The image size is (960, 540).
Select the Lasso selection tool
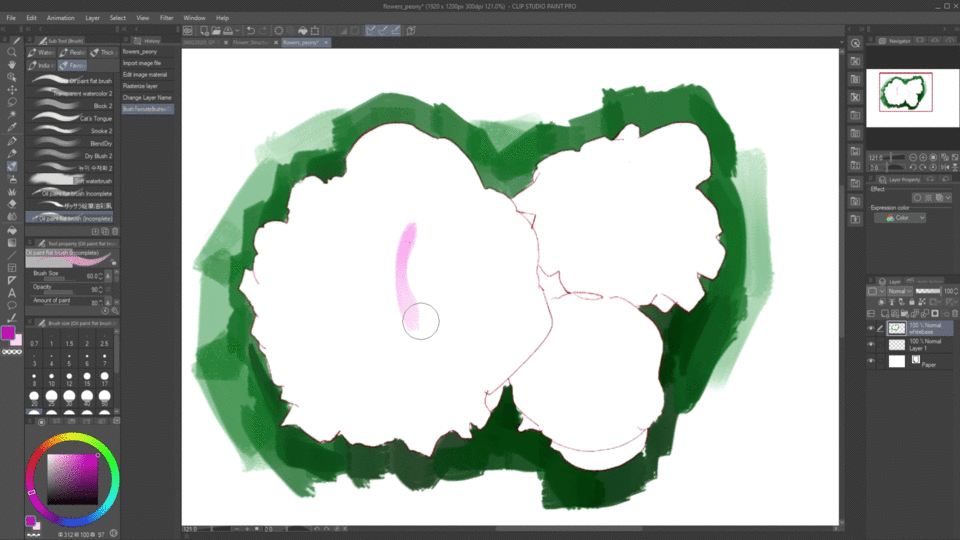click(x=12, y=102)
